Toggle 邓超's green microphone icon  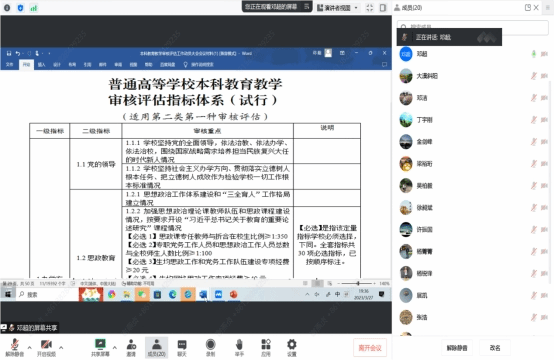tap(534, 54)
